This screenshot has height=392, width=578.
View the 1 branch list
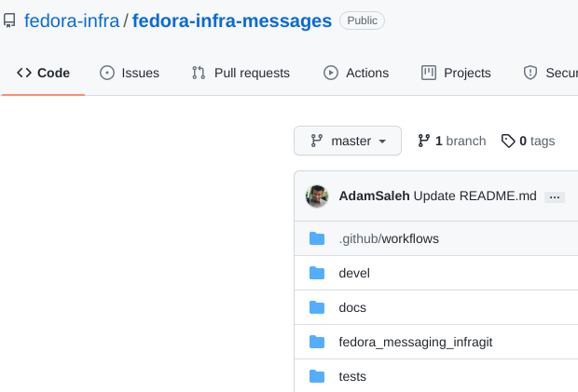[x=452, y=141]
